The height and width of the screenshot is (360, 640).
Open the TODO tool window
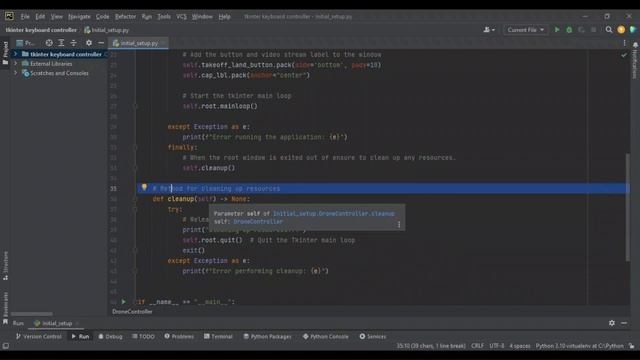[x=143, y=336]
